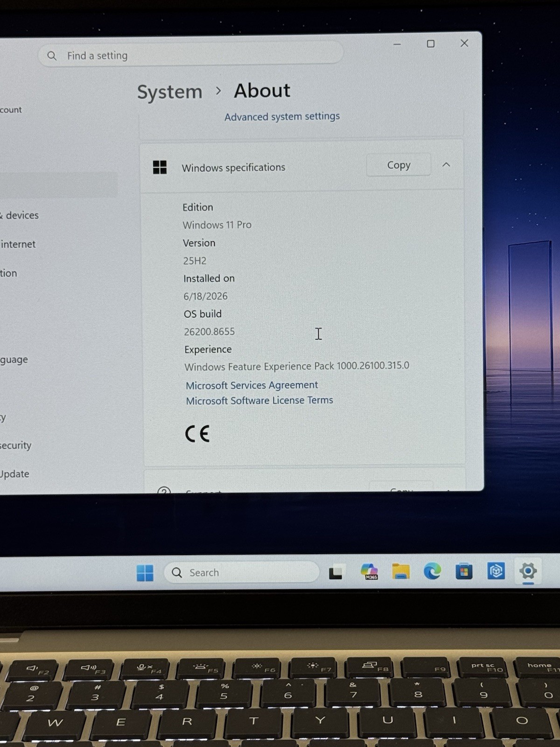Open the blue cube app on taskbar

pos(496,571)
